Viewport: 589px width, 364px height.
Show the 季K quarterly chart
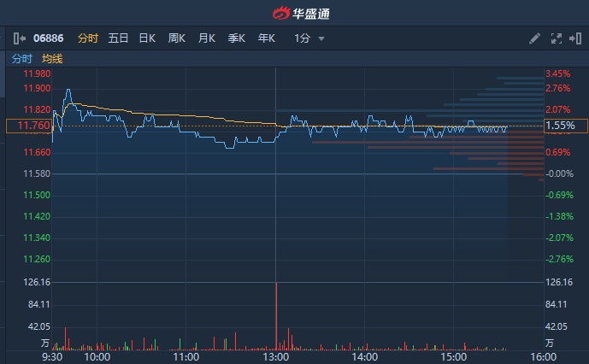(237, 38)
